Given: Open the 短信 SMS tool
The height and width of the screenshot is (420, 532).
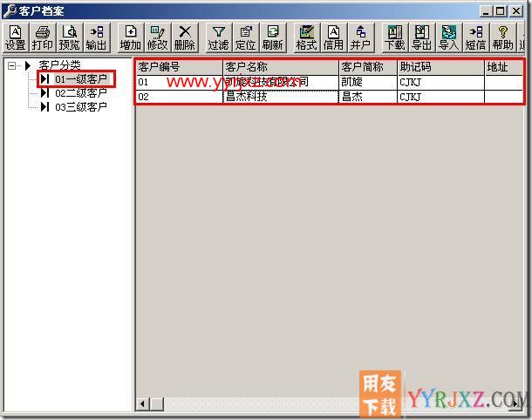Looking at the screenshot, I should [x=476, y=38].
